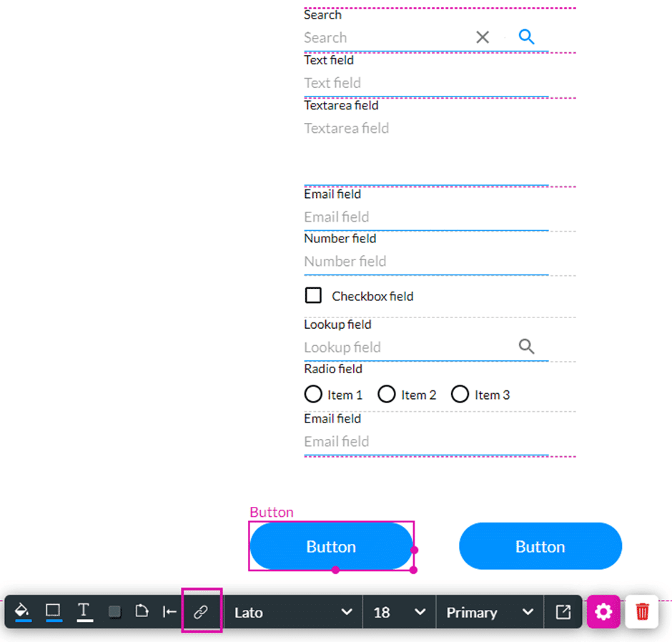This screenshot has width=672, height=642.
Task: Click the selected Button element
Action: 331,545
